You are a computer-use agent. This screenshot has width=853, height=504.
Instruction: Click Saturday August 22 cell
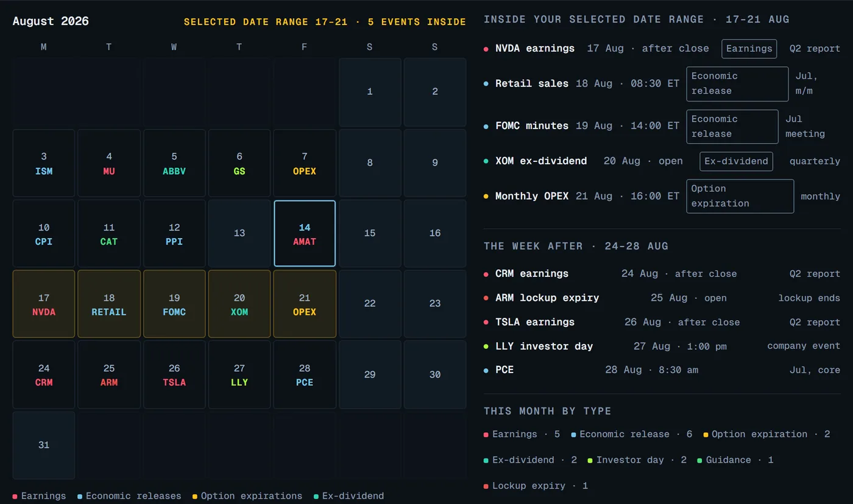coord(370,304)
